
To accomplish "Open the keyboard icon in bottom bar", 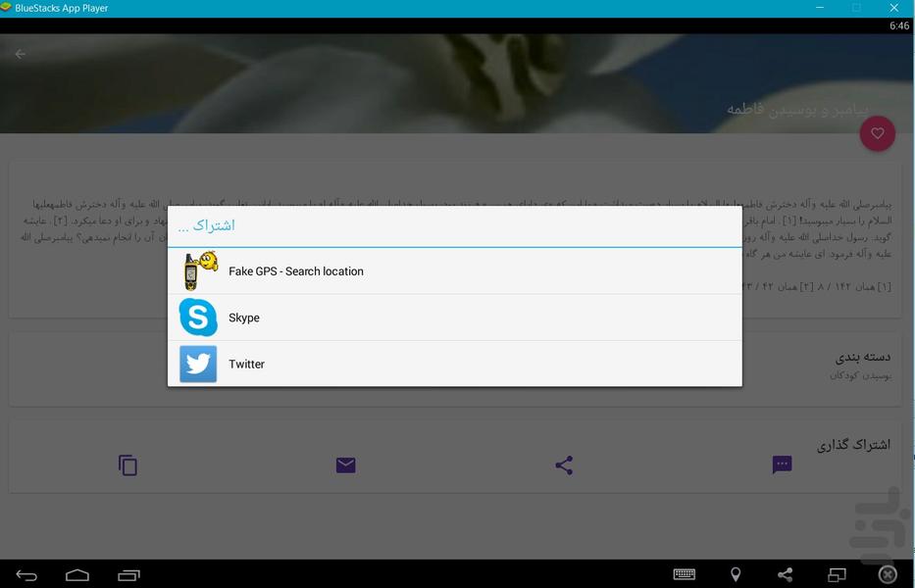I will point(685,575).
